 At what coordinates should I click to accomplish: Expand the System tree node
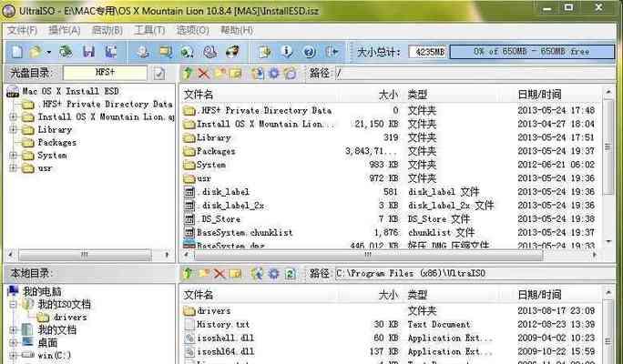click(13, 156)
